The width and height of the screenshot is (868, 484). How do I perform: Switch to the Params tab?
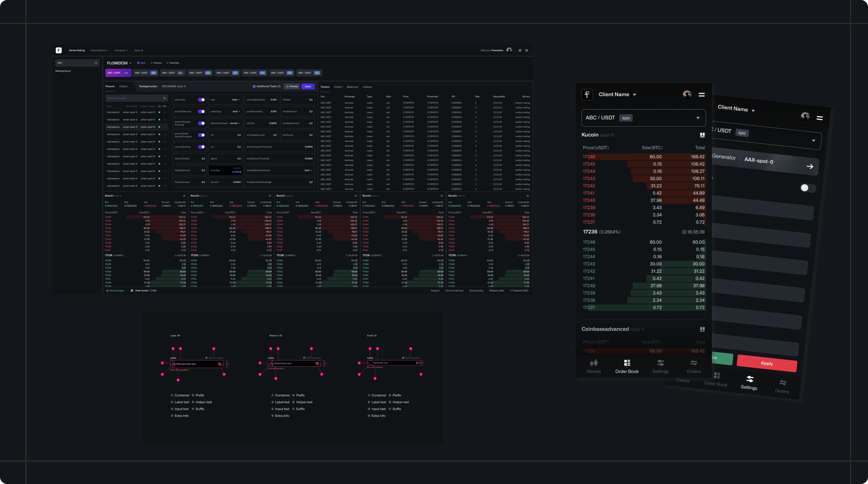[x=110, y=86]
